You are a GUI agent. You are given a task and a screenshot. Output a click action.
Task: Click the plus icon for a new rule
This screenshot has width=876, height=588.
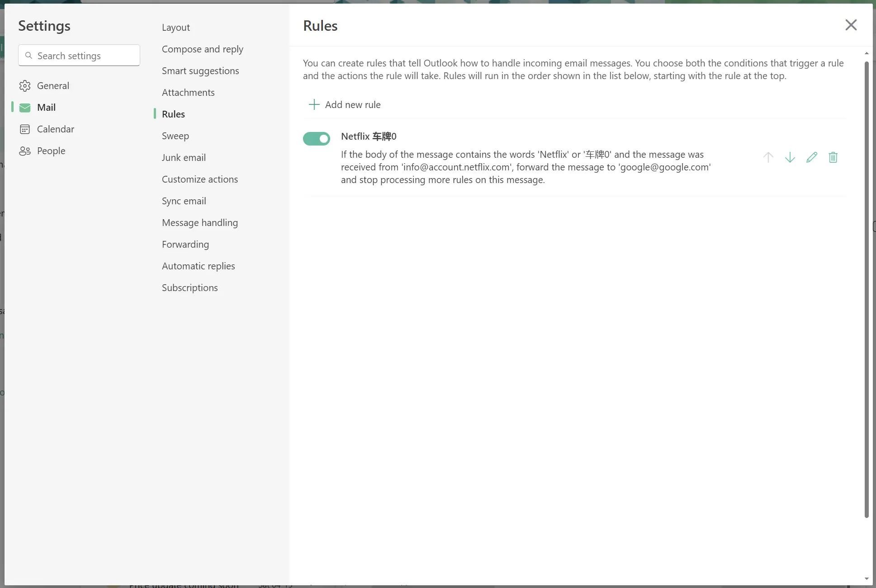[x=314, y=105]
